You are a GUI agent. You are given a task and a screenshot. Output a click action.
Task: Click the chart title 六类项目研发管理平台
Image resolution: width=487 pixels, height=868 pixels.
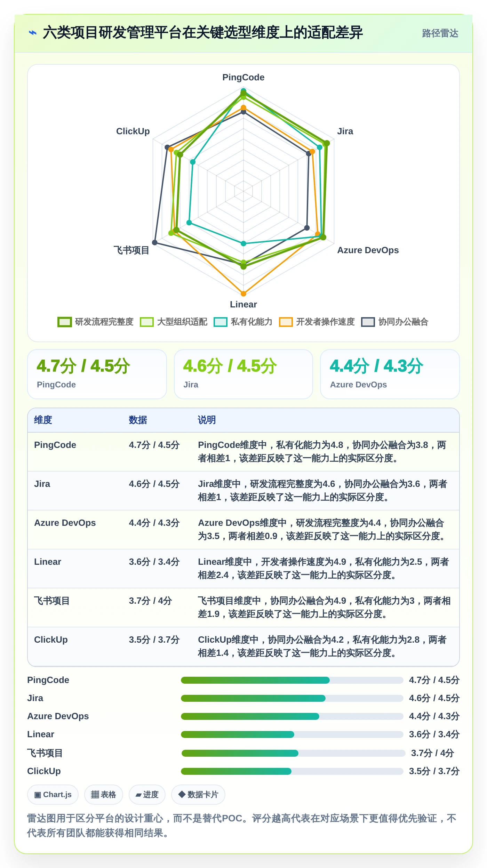203,33
